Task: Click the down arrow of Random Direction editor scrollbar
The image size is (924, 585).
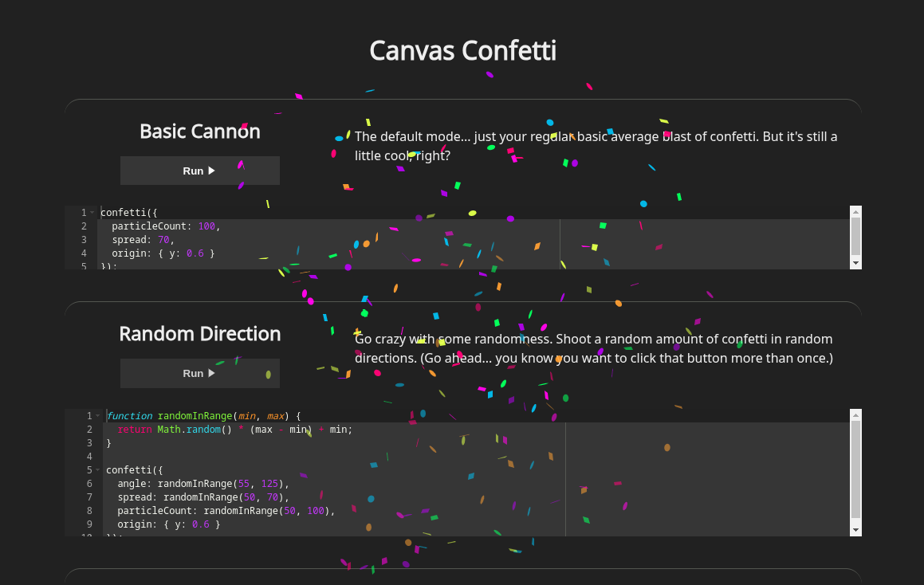Action: (855, 529)
